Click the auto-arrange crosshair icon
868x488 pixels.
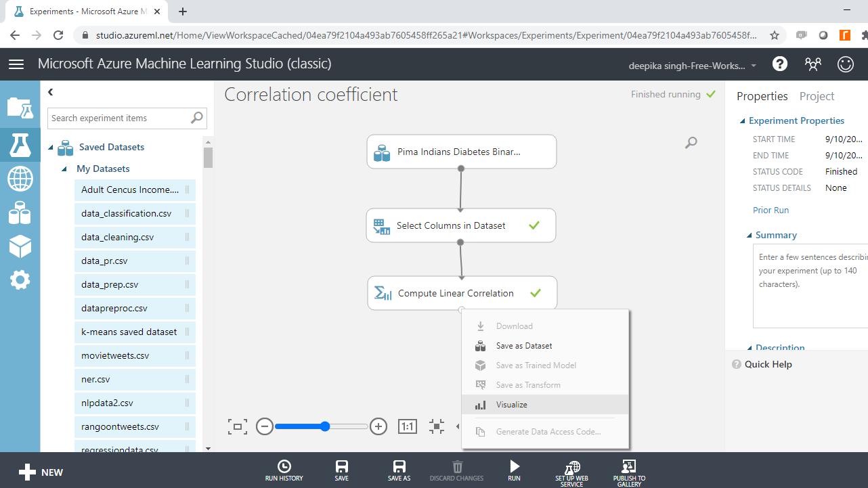(x=437, y=426)
